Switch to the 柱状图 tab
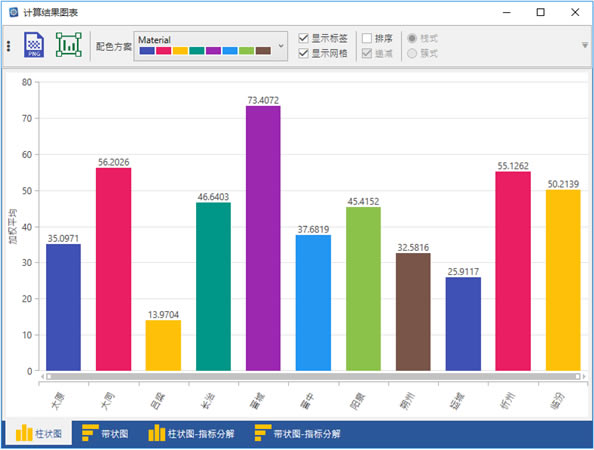This screenshot has width=594, height=450. tap(39, 433)
